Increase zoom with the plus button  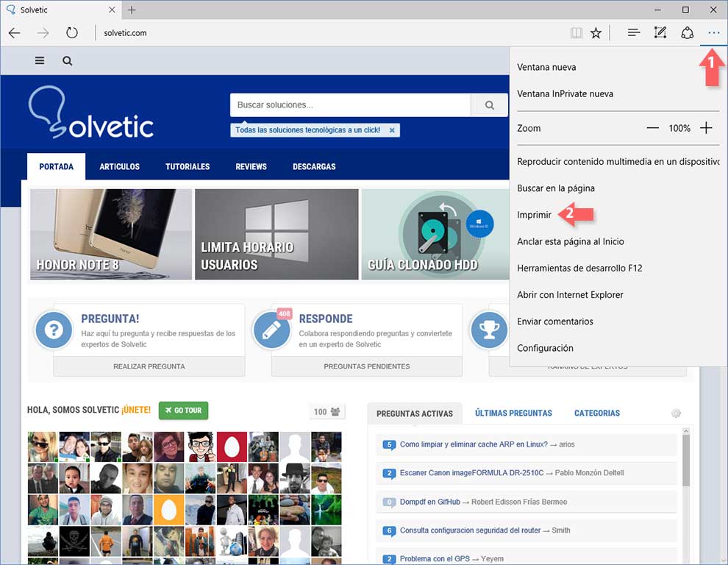[706, 128]
